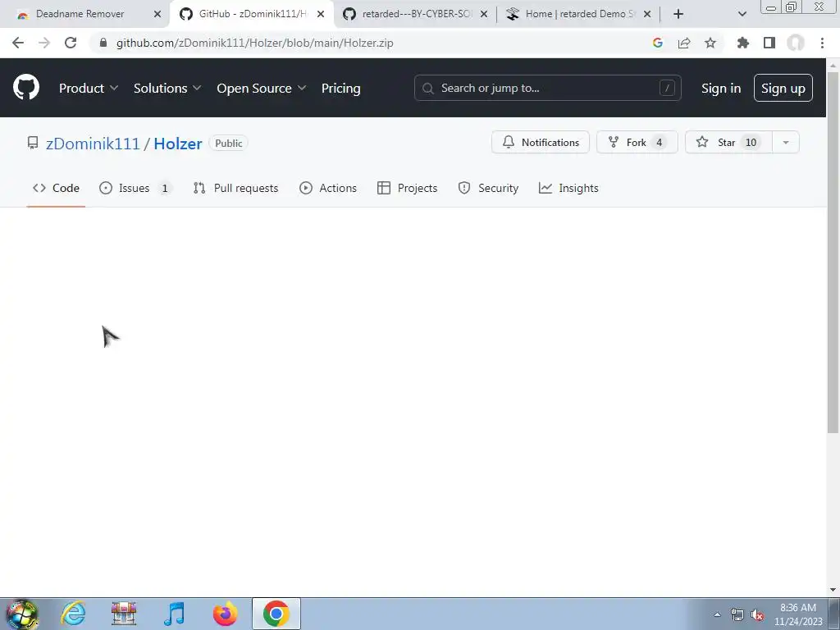840x630 pixels.
Task: Expand the Solutions menu
Action: click(x=167, y=88)
